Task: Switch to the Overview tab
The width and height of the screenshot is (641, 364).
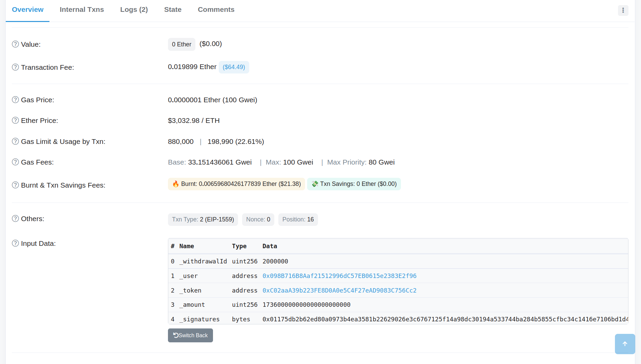Action: point(28,9)
